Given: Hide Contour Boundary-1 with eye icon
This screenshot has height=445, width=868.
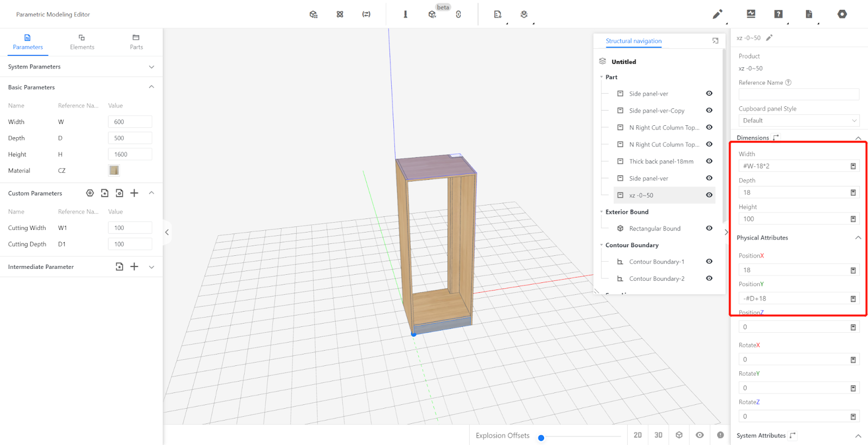Looking at the screenshot, I should pyautogui.click(x=709, y=261).
